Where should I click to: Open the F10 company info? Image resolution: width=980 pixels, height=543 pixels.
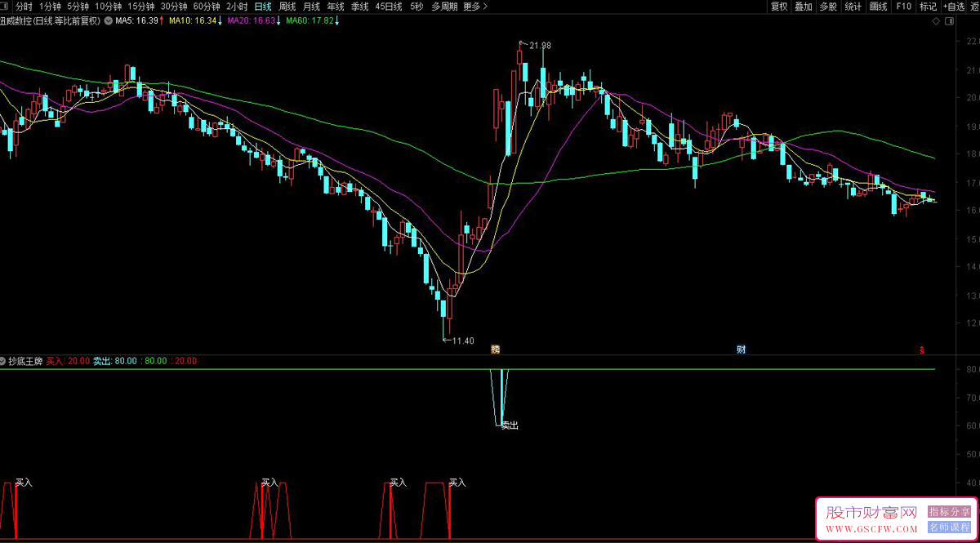(903, 7)
